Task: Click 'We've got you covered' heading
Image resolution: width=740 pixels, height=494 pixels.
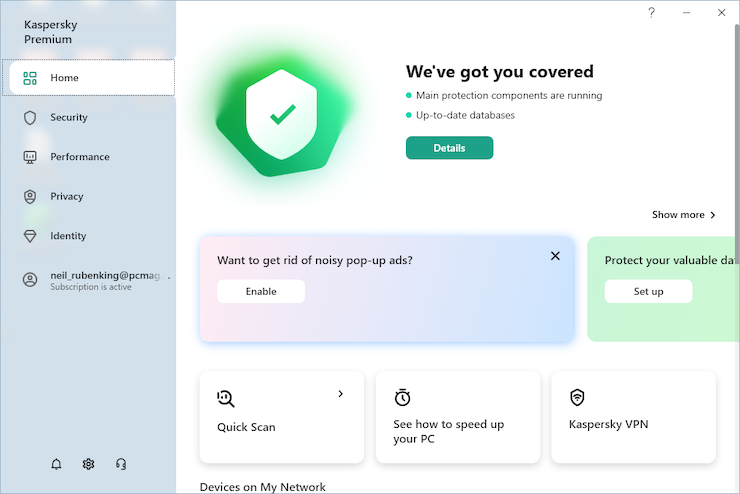Action: tap(500, 71)
